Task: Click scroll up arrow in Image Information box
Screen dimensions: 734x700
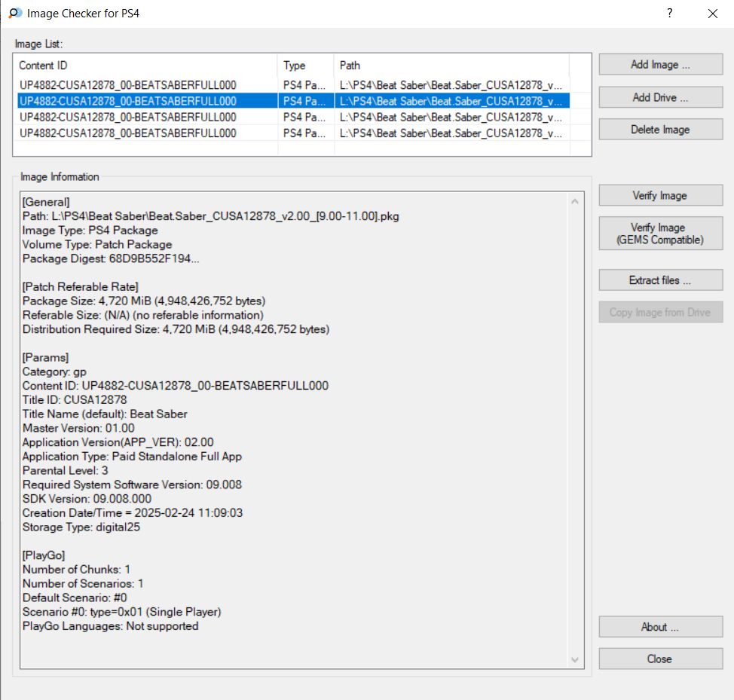Action: click(576, 202)
